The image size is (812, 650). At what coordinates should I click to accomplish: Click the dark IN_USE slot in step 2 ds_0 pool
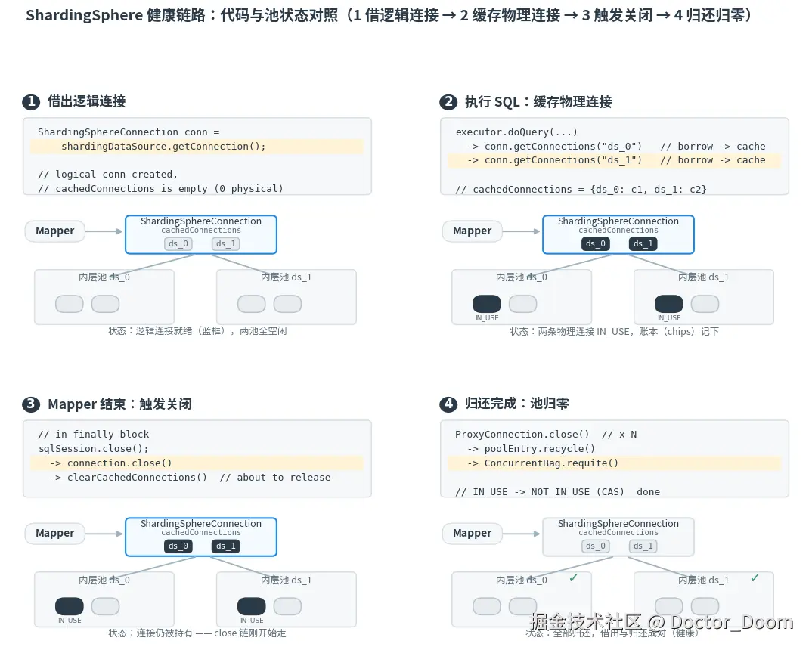pos(487,304)
